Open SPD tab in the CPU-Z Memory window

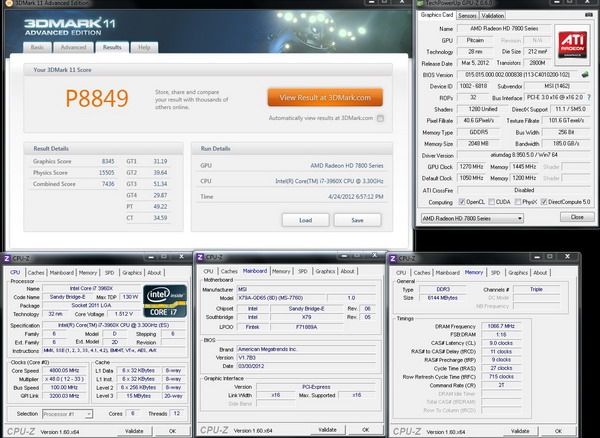point(496,273)
